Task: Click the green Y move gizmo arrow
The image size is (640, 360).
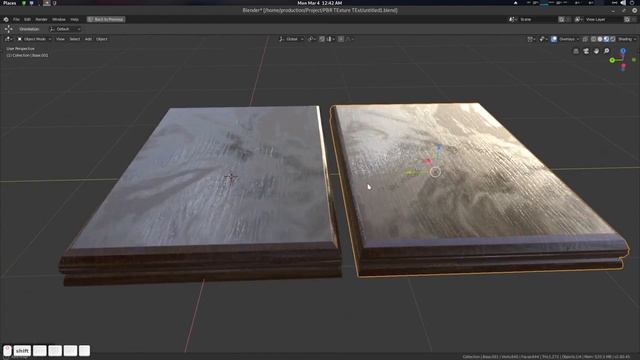Action: pos(410,173)
